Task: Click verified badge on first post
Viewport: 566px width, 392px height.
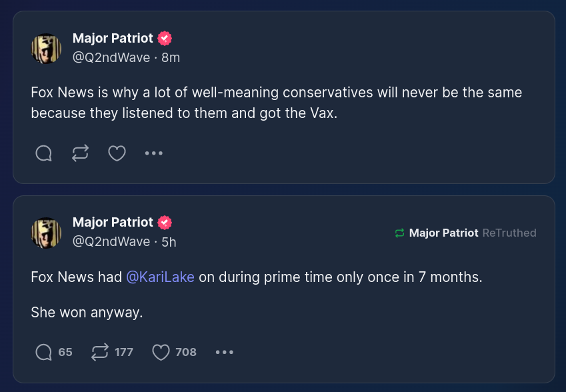Action: (x=165, y=39)
